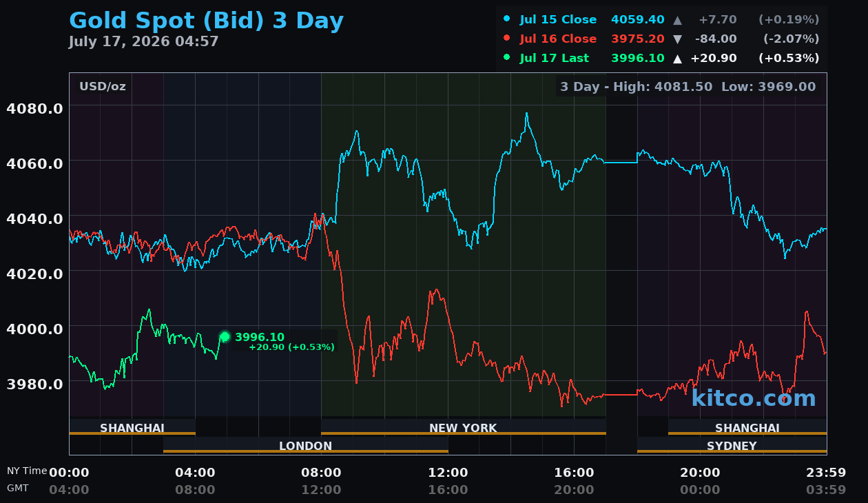Click the green Jul 17 legend dot
This screenshot has width=868, height=503.
coord(507,58)
